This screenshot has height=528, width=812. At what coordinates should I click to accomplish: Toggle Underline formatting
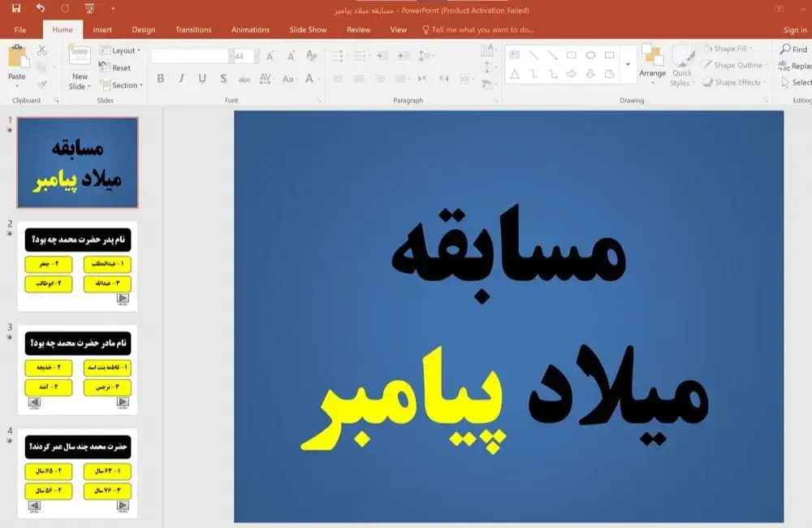tap(202, 79)
